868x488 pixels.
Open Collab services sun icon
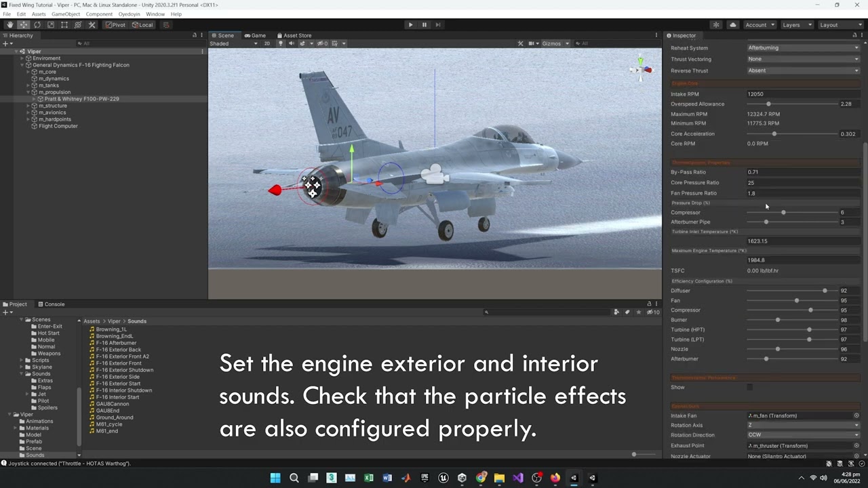716,25
